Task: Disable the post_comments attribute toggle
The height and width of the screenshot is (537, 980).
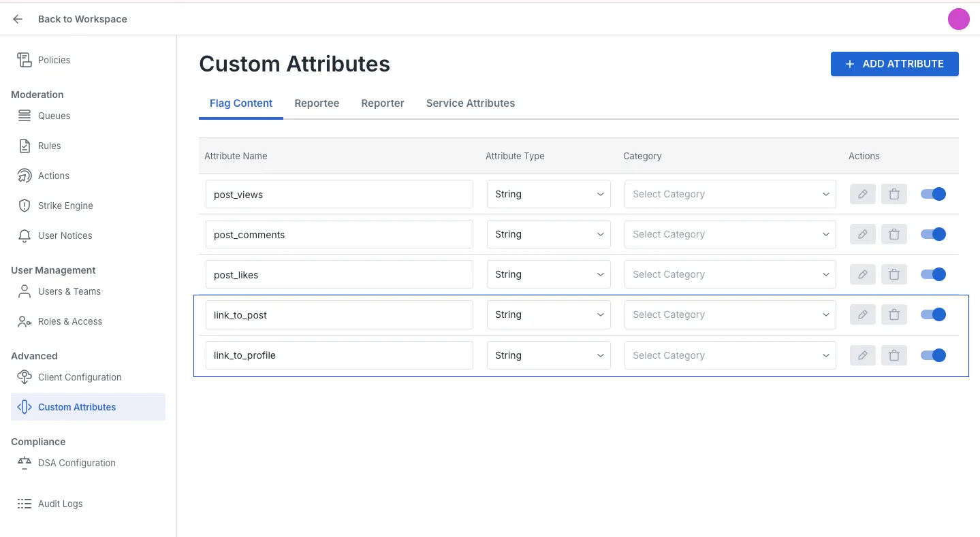Action: (x=933, y=234)
